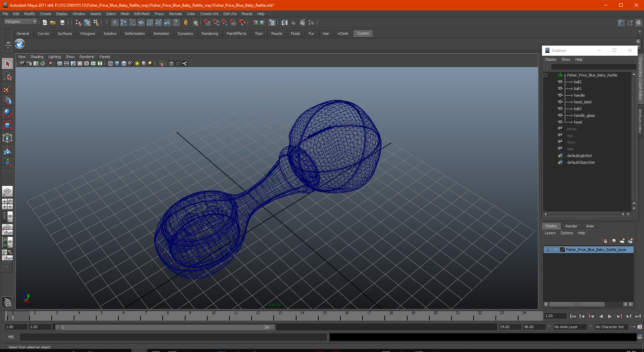Screen dimensions: 644x352
Task: Select defaultLightSet in the Outliner
Action: [579, 156]
